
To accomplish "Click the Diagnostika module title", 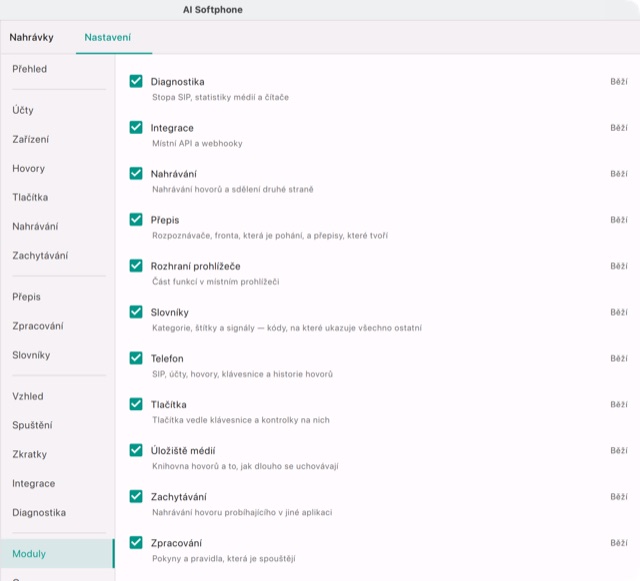I will (178, 82).
